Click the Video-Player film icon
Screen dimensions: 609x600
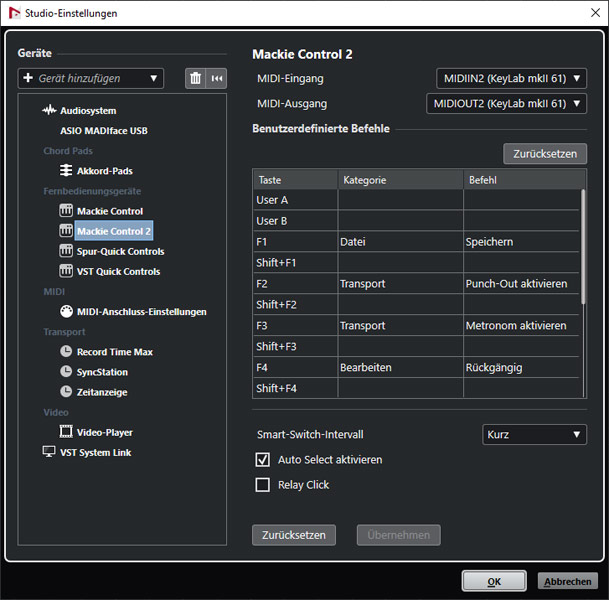66,432
